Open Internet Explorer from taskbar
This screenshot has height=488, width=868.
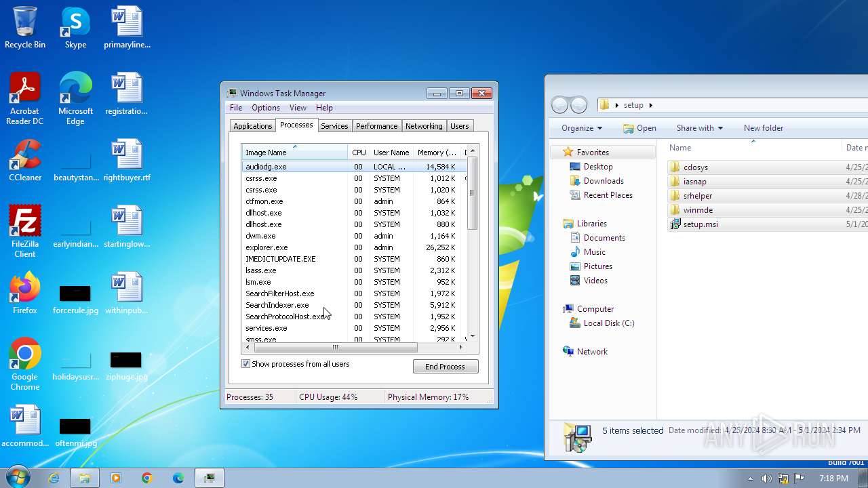click(x=54, y=478)
